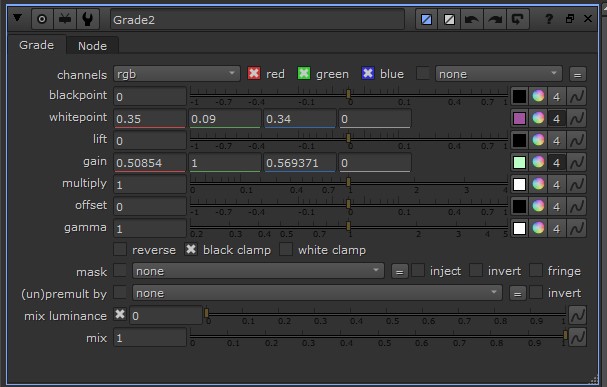Click the redo arrow icon
The image size is (607, 387).
[495, 19]
